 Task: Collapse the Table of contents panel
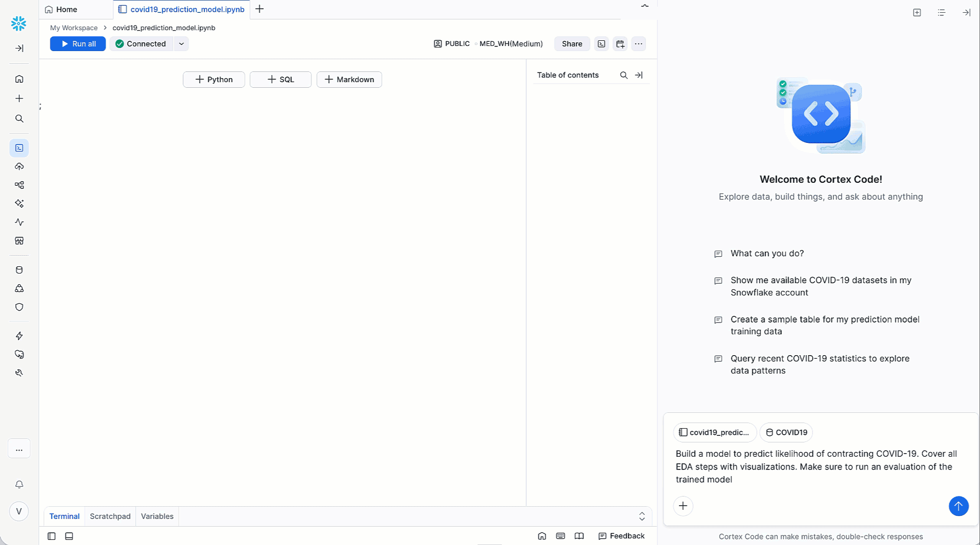[638, 75]
